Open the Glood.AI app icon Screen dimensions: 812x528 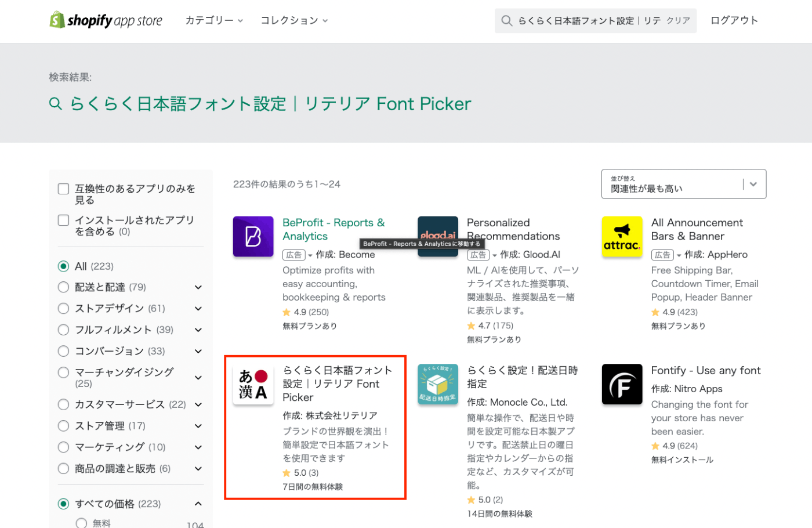[x=438, y=236]
